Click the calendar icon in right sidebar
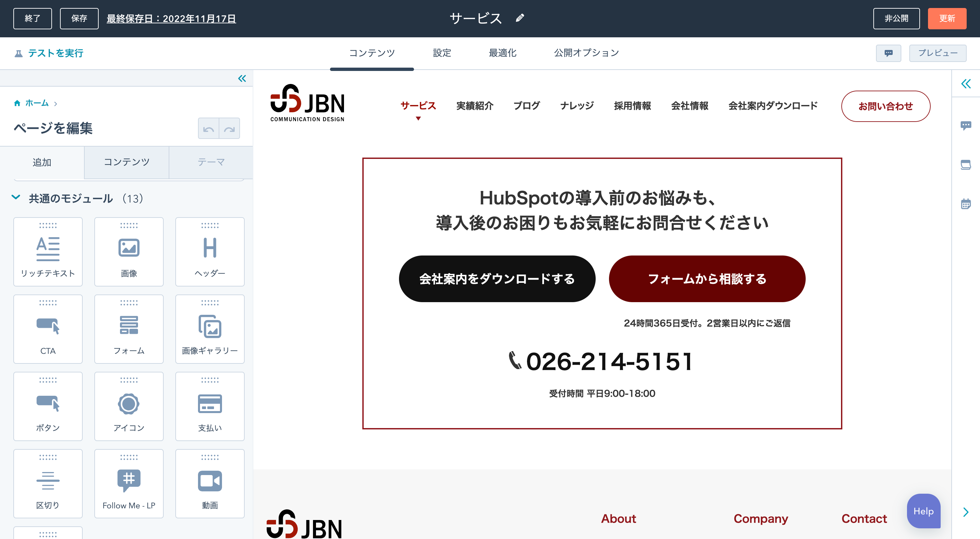The width and height of the screenshot is (980, 539). pyautogui.click(x=966, y=204)
